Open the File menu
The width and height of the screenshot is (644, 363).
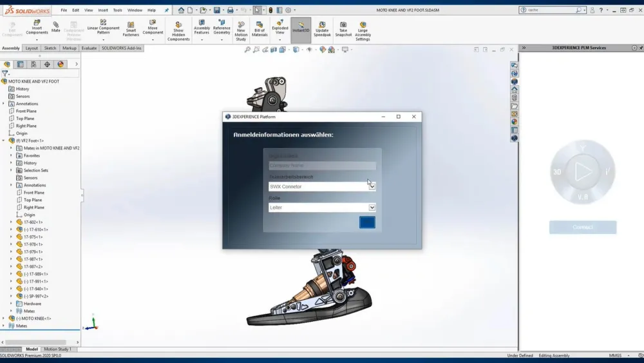(64, 10)
